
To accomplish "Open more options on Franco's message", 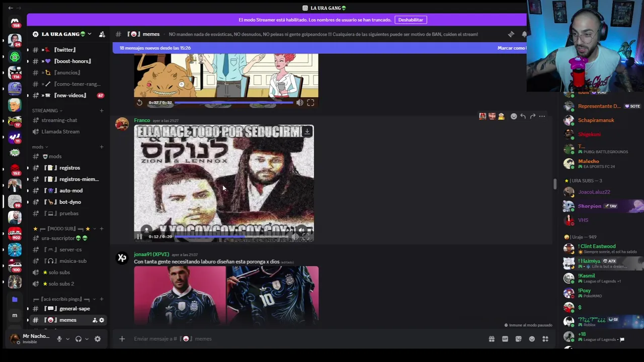I will [x=542, y=117].
